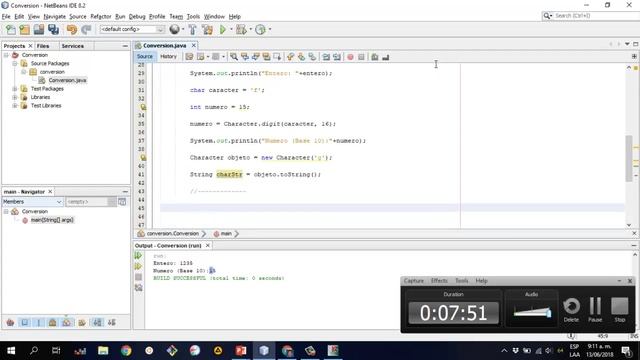640x360 pixels.
Task: Adjust the recorder Audio level slider
Action: click(532, 312)
